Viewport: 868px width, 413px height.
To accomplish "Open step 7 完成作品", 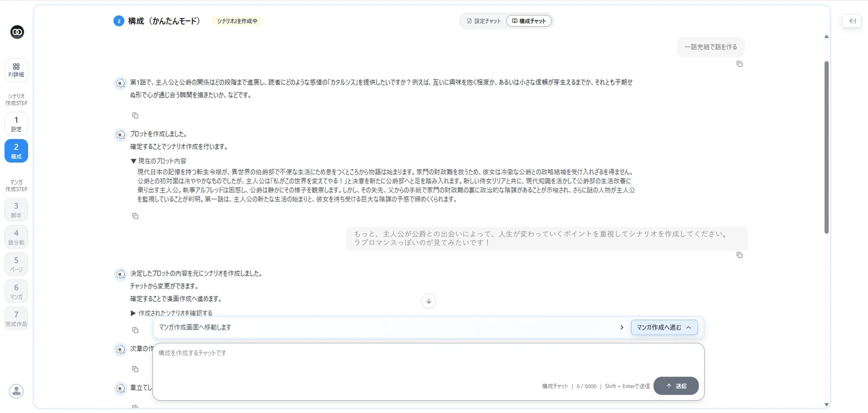I will pyautogui.click(x=16, y=319).
